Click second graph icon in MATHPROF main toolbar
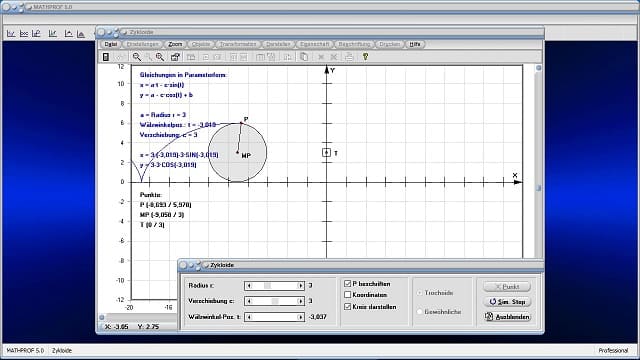 point(24,33)
